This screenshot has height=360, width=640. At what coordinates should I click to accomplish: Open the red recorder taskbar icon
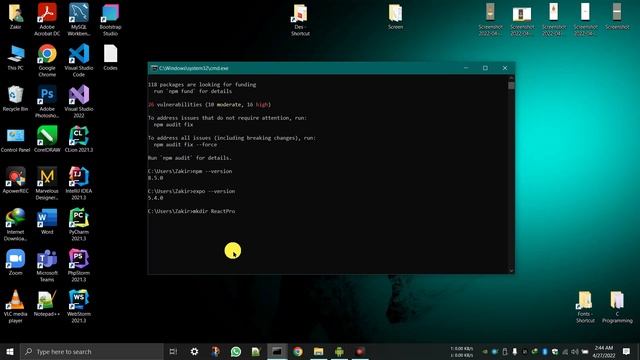[x=360, y=351]
